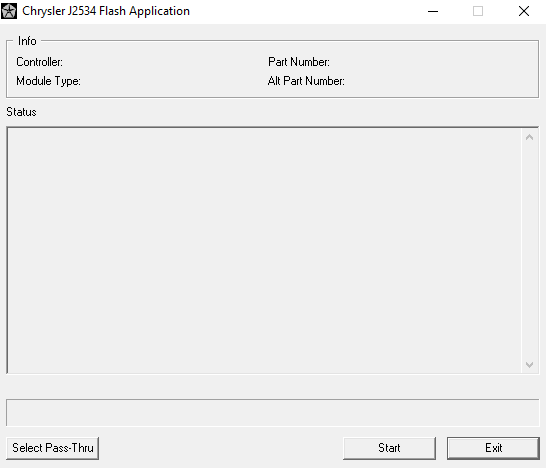
Task: Click the Status box scroll down arrow
Action: pyautogui.click(x=530, y=365)
